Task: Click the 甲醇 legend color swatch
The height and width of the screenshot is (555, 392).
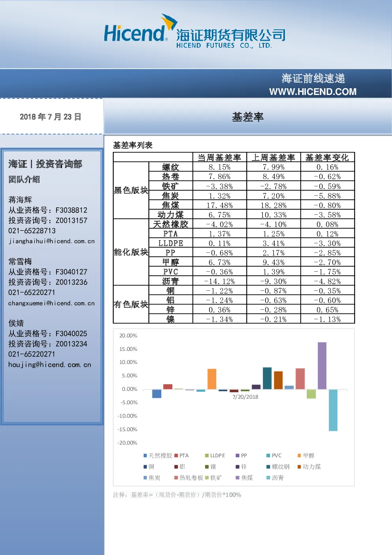Action: click(x=299, y=456)
